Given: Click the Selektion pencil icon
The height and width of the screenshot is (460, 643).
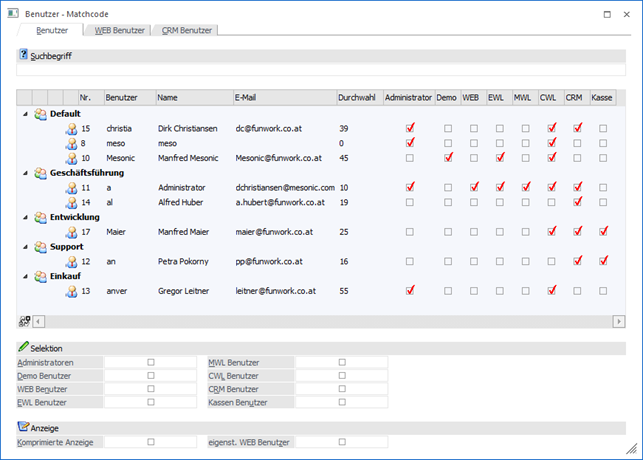Looking at the screenshot, I should (24, 346).
